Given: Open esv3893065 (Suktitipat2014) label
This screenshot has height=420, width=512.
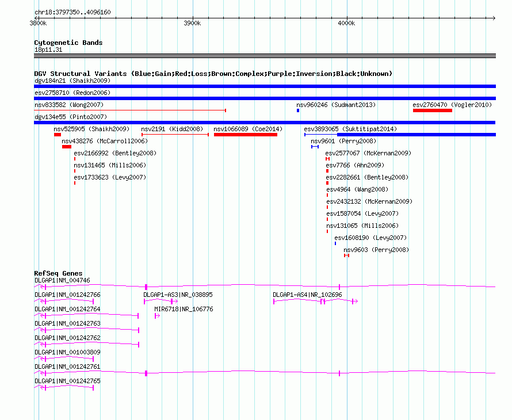Looking at the screenshot, I should coord(350,129).
